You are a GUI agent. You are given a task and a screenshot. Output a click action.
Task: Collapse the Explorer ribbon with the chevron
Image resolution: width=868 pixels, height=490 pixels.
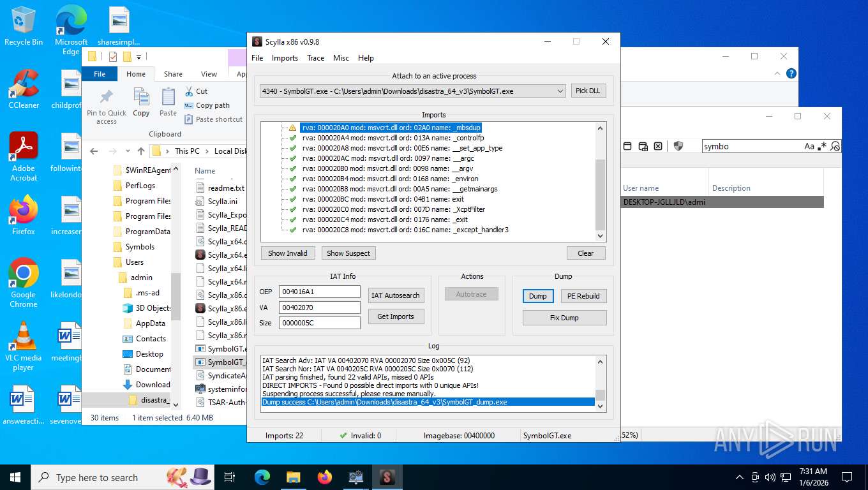778,73
